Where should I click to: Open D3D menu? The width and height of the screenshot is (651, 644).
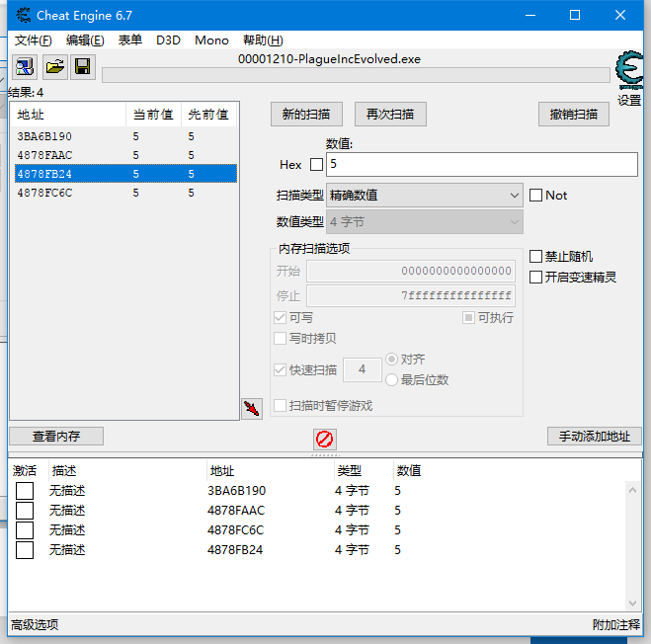coord(168,40)
